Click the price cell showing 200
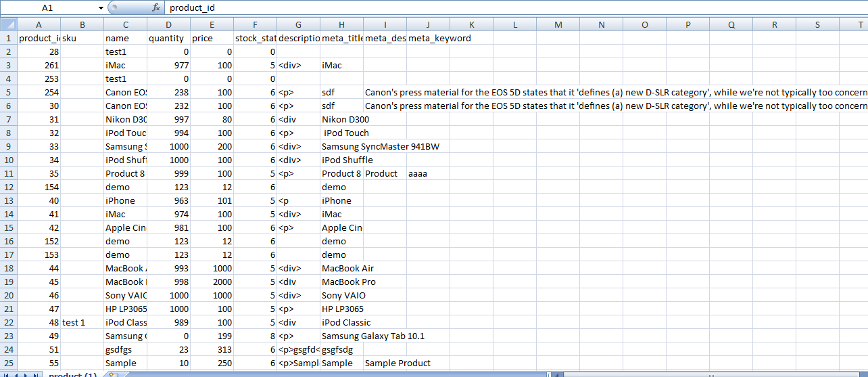868x377 pixels. coord(212,147)
